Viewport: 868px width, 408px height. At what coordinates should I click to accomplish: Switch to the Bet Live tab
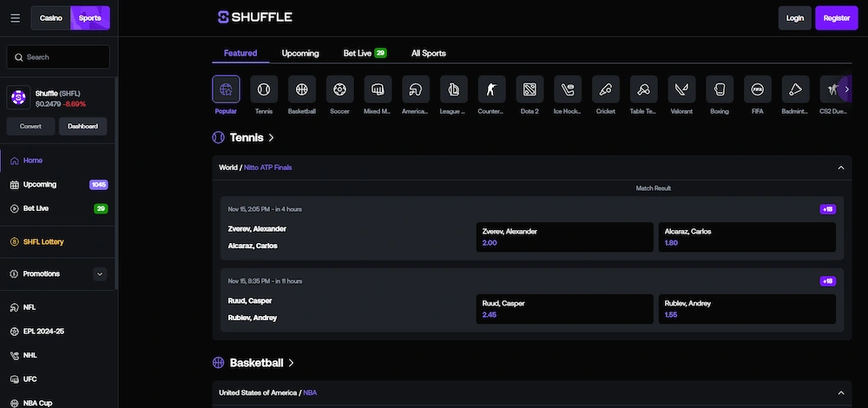pos(365,53)
